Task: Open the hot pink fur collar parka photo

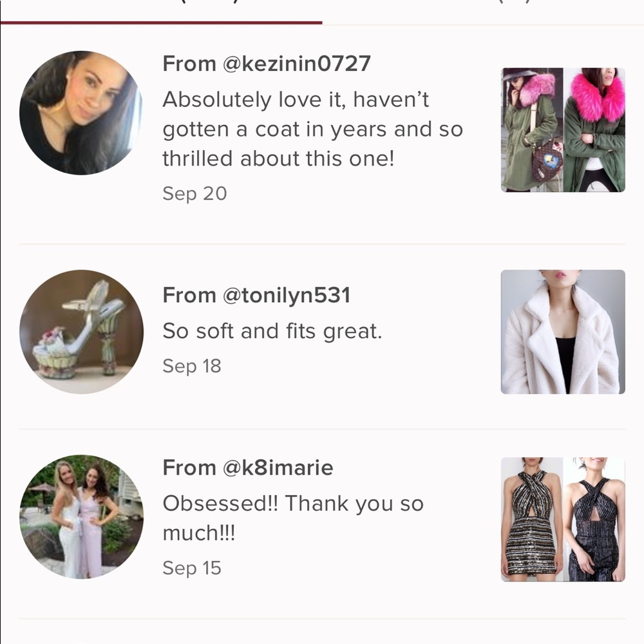Action: click(594, 130)
